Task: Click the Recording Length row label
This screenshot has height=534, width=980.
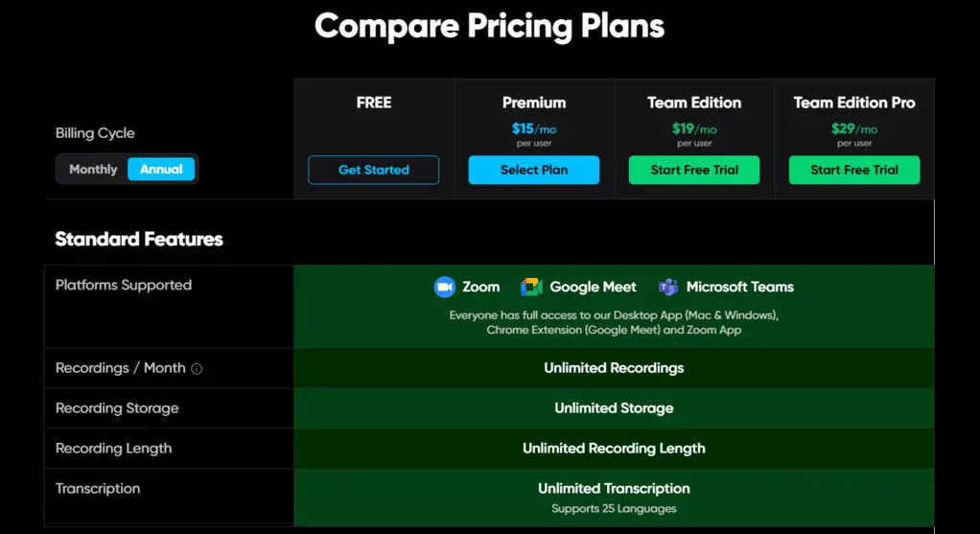Action: 114,449
